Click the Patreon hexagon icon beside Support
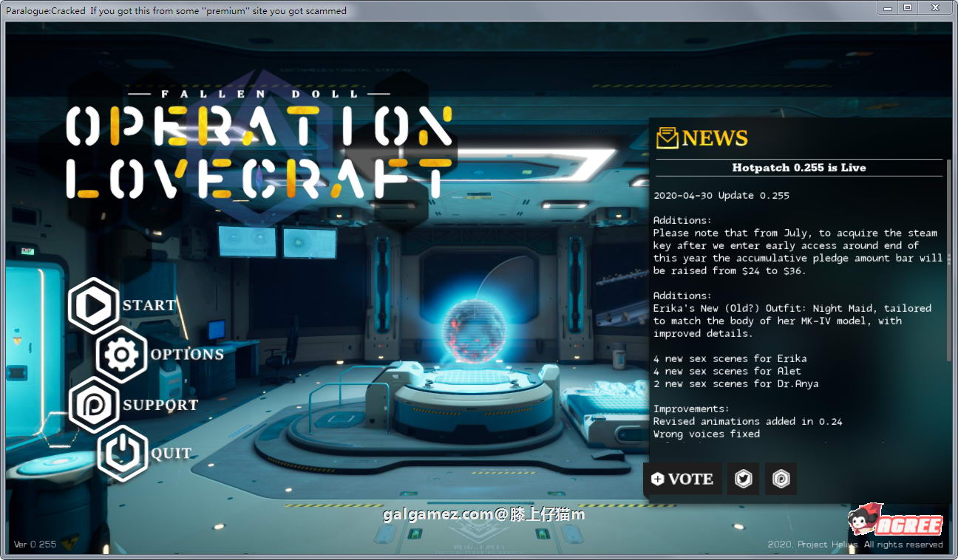958x560 pixels. (94, 405)
